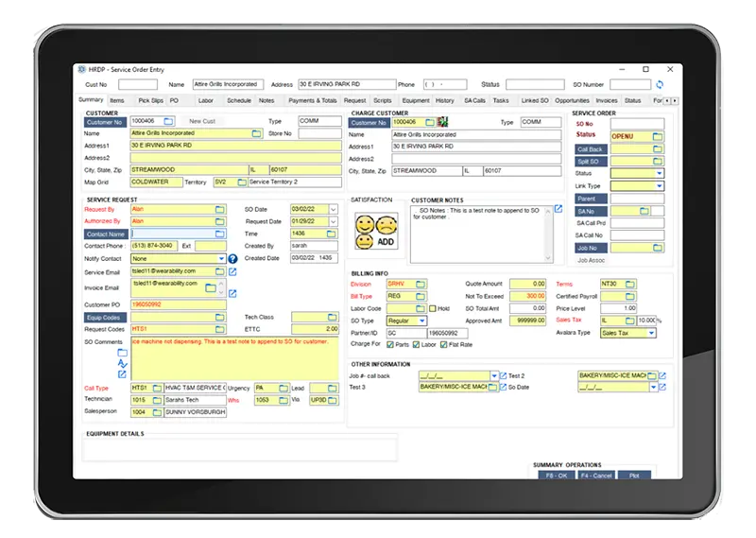Open the Equipment tab

coord(416,100)
